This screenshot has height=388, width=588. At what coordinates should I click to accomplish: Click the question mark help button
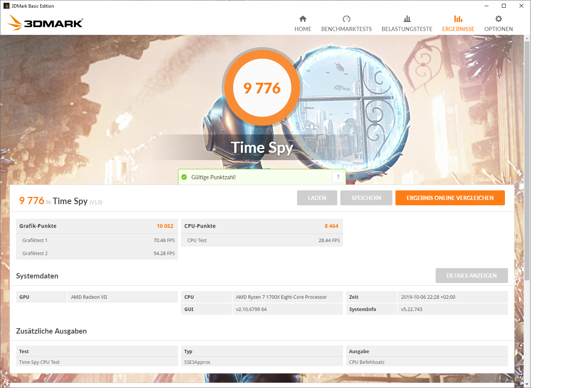tap(338, 177)
